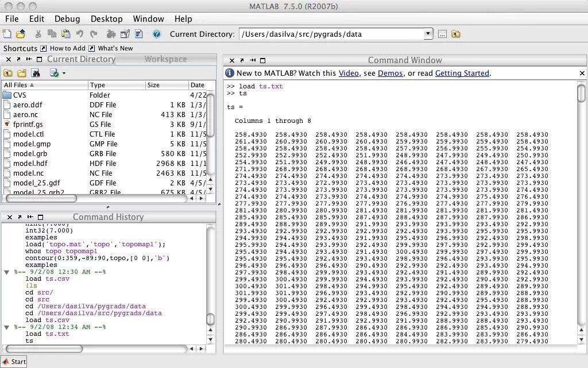
Task: Open the Demos link
Action: pos(390,73)
